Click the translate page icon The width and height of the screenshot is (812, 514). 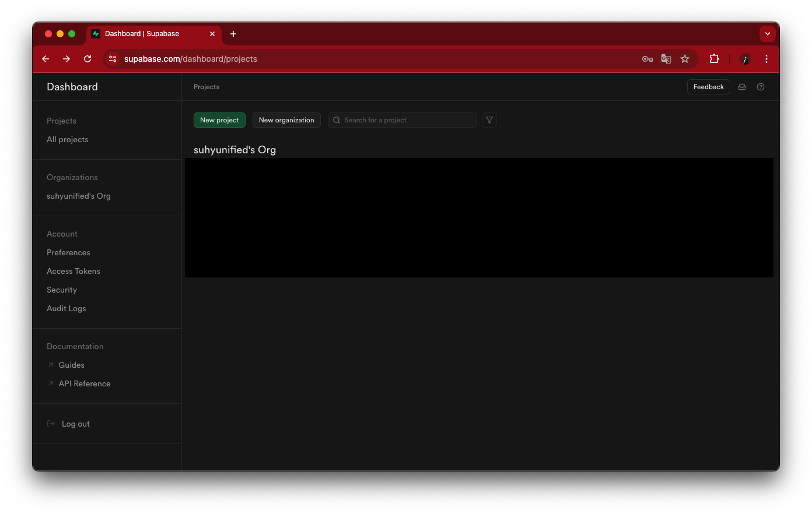(x=666, y=59)
